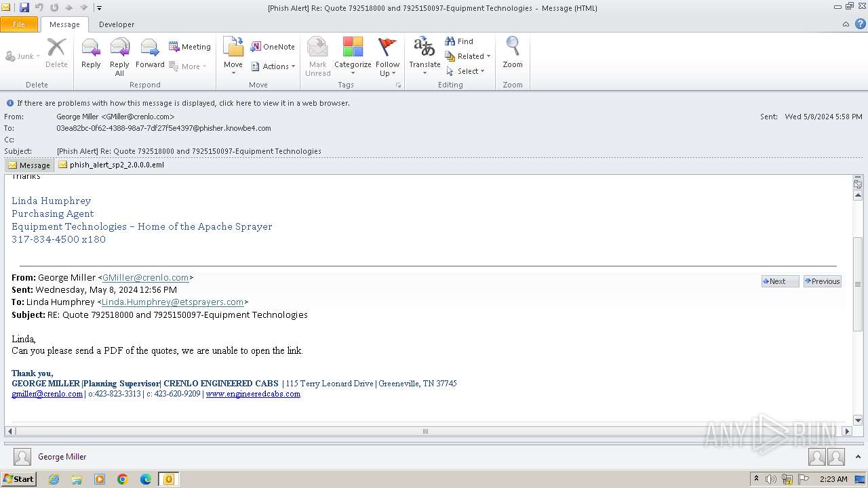This screenshot has width=868, height=488.
Task: Expand the People Pane chevron
Action: pyautogui.click(x=858, y=457)
